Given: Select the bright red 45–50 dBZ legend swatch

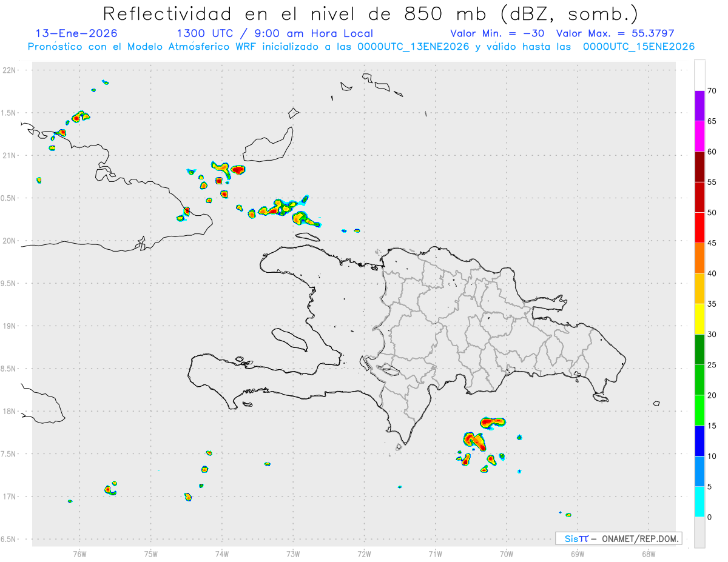Looking at the screenshot, I should [x=699, y=228].
